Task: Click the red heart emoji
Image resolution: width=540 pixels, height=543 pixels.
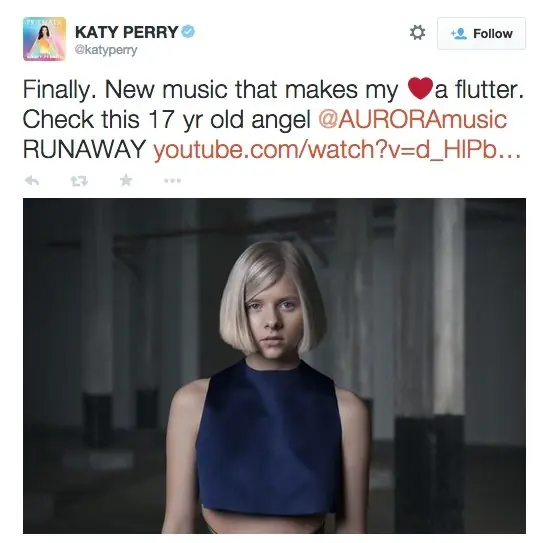Action: [x=420, y=88]
